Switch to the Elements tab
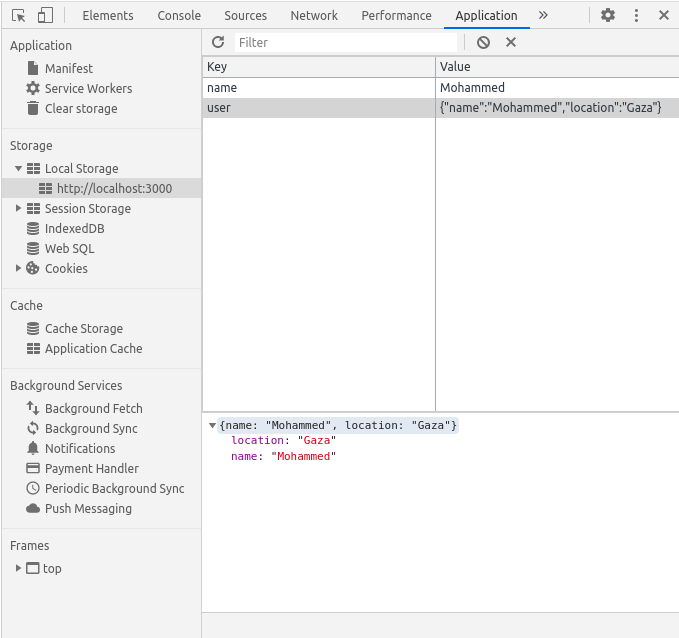Screen dimensions: 679x638 pyautogui.click(x=108, y=16)
